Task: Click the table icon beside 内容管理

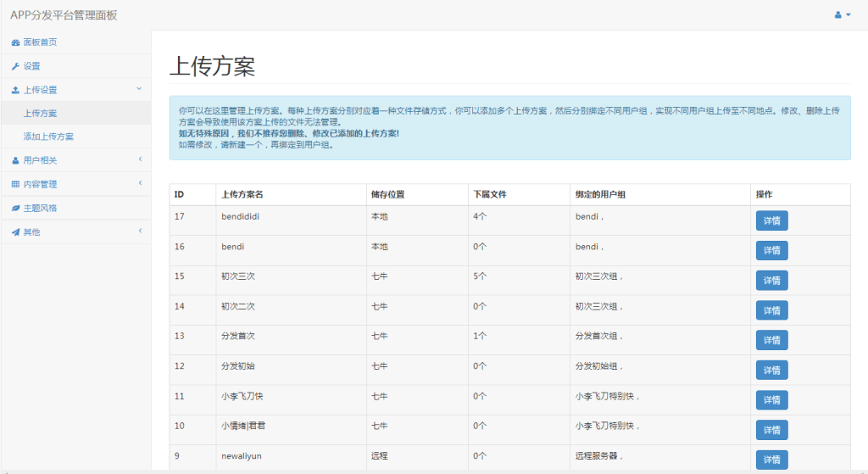Action: 15,184
